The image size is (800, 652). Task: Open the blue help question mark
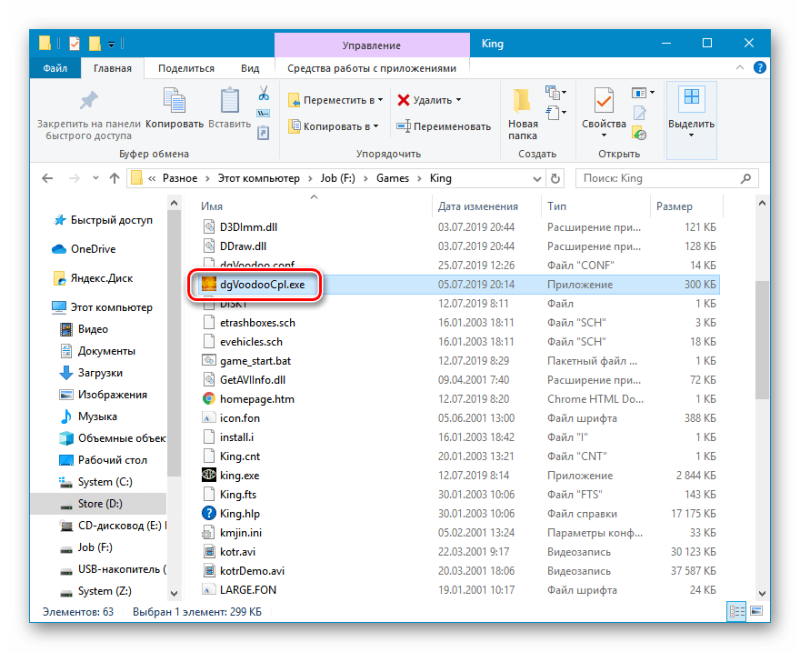759,67
